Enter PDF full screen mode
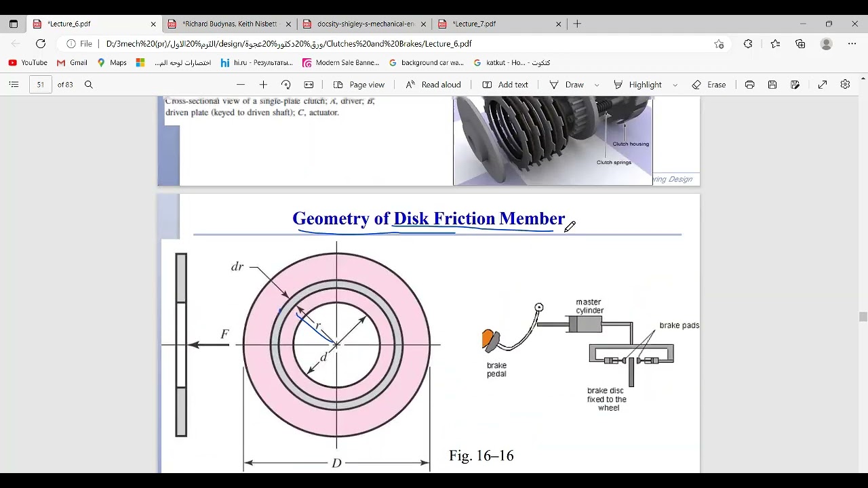 pyautogui.click(x=823, y=85)
